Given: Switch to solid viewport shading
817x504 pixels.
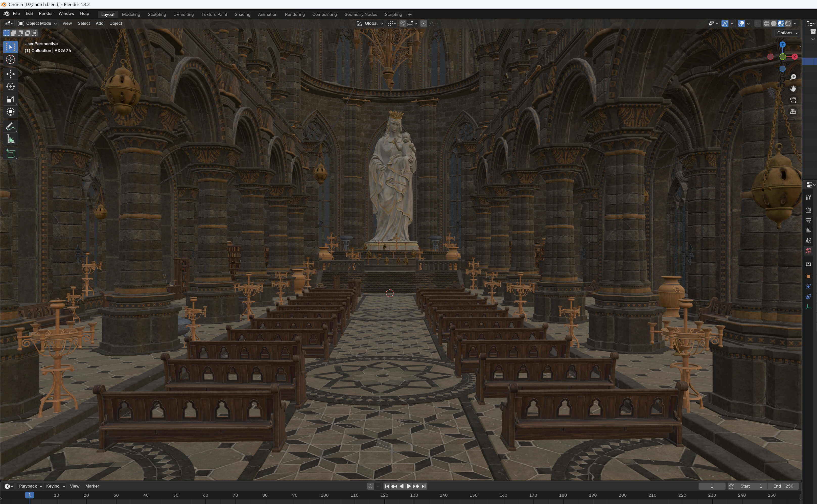Looking at the screenshot, I should (x=774, y=23).
